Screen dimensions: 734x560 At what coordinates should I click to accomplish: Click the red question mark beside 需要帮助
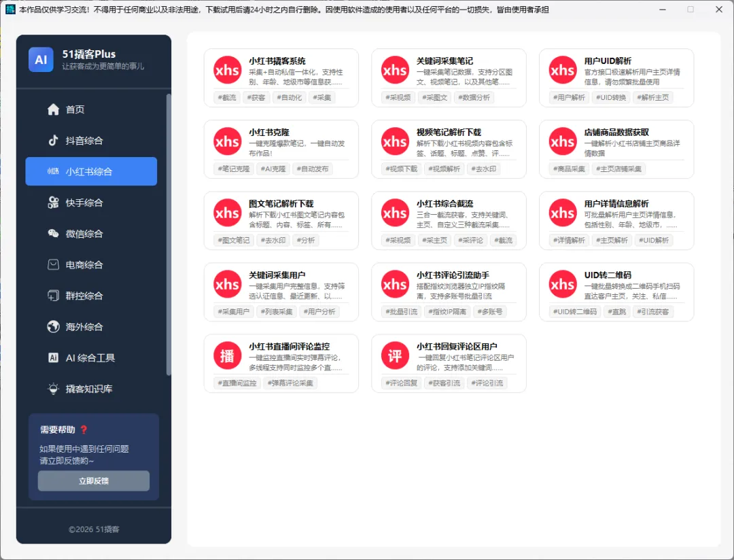coord(84,430)
